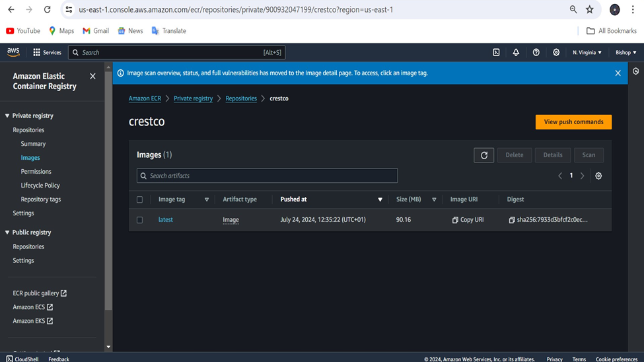Open the console settings gear in top bar
The image size is (644, 362).
pyautogui.click(x=556, y=53)
